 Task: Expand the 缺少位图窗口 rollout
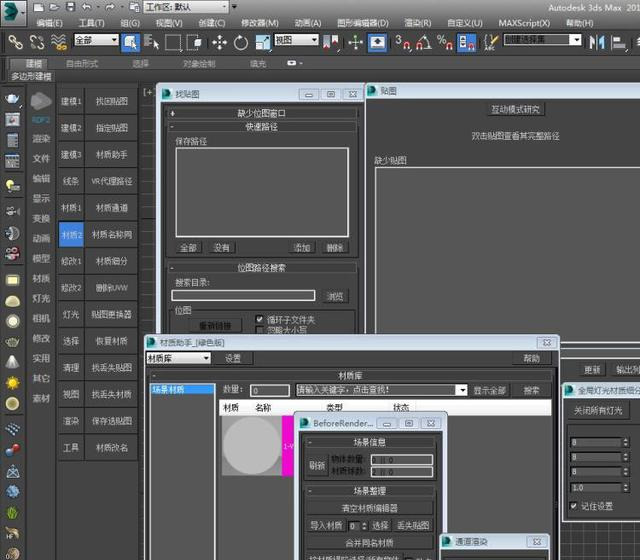[x=261, y=113]
